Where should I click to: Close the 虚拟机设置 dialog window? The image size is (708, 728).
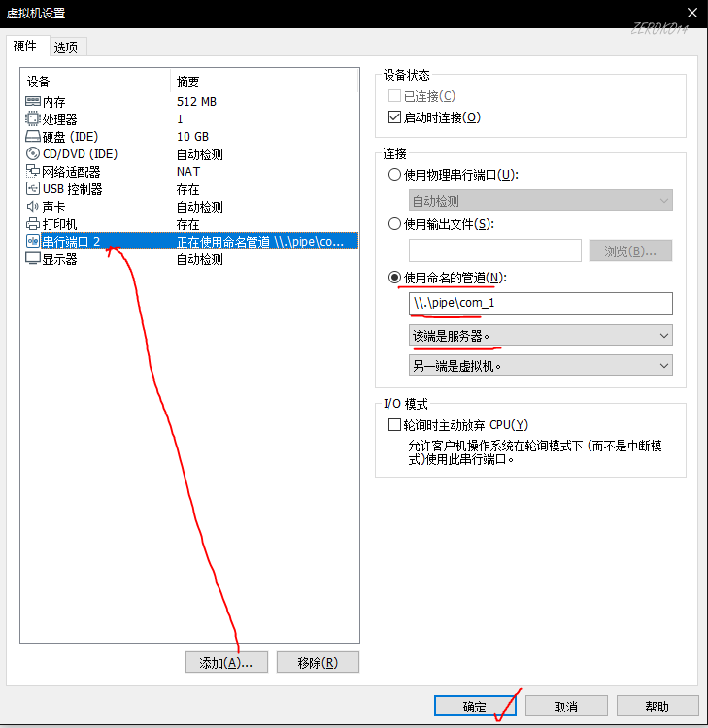point(692,13)
